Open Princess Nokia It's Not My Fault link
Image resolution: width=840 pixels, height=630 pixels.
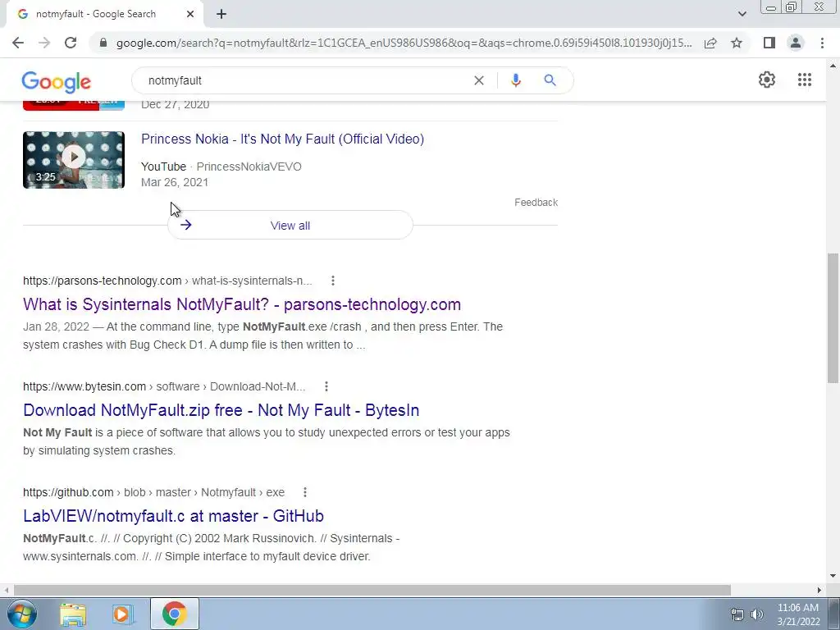282,139
